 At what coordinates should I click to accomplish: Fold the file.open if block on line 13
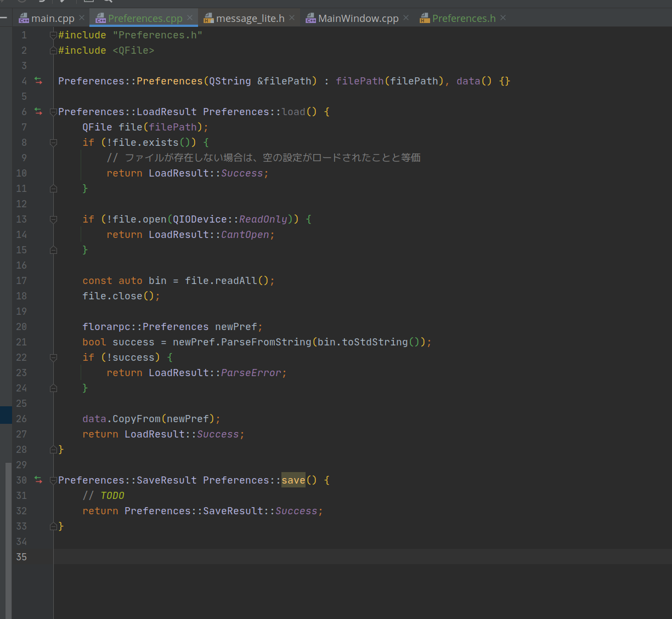click(x=53, y=219)
